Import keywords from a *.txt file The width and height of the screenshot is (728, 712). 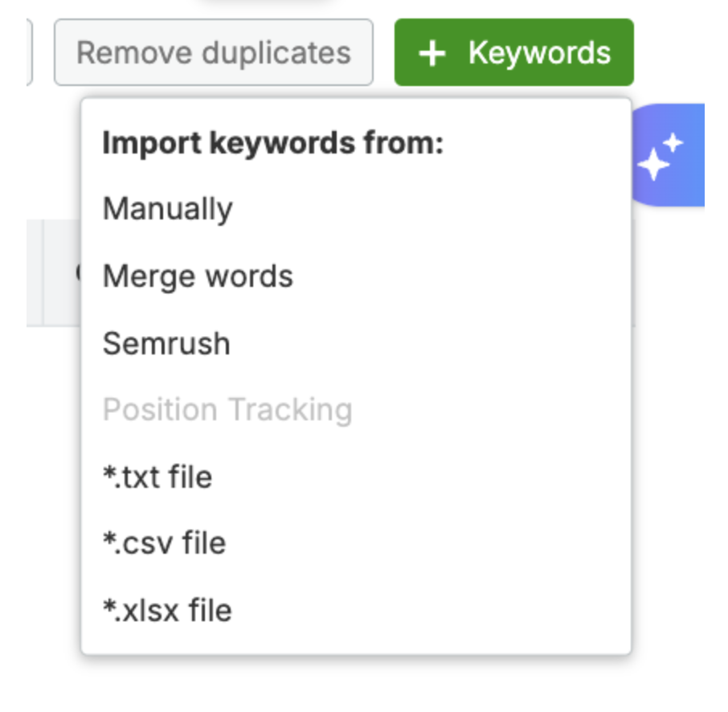[157, 477]
